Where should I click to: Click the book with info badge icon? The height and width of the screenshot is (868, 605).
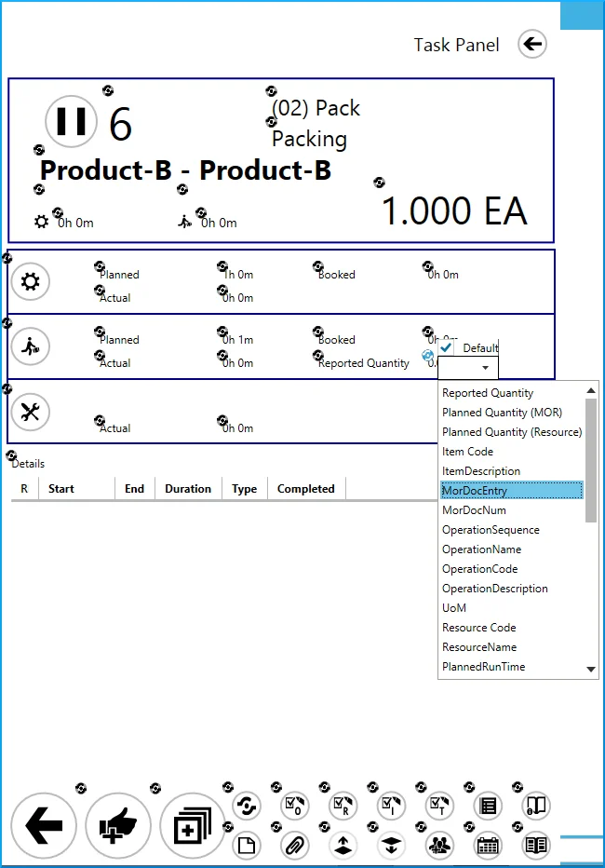536,806
